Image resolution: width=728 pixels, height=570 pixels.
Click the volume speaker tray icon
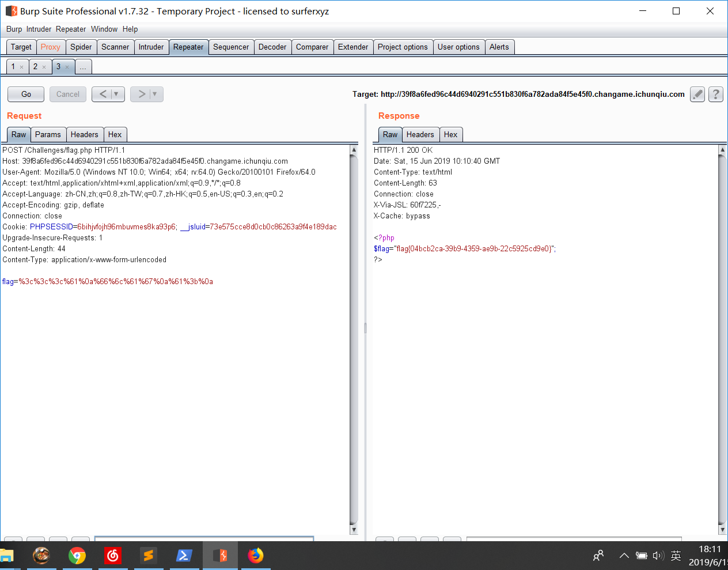[658, 556]
